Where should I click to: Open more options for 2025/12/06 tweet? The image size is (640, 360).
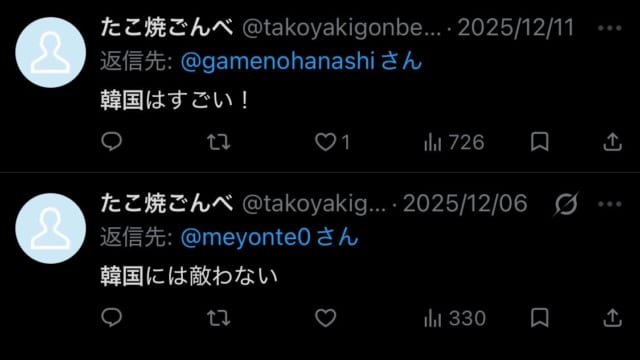click(x=610, y=204)
